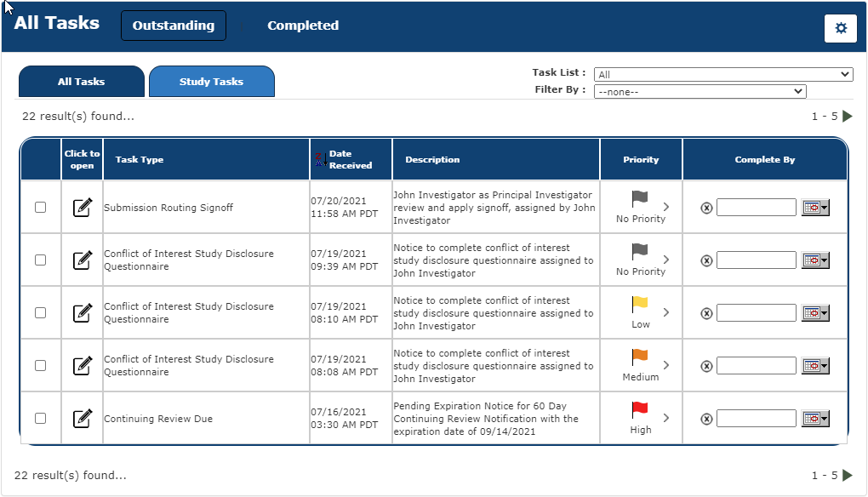Image resolution: width=868 pixels, height=497 pixels.
Task: Sort by Date Received column header
Action: [x=351, y=159]
